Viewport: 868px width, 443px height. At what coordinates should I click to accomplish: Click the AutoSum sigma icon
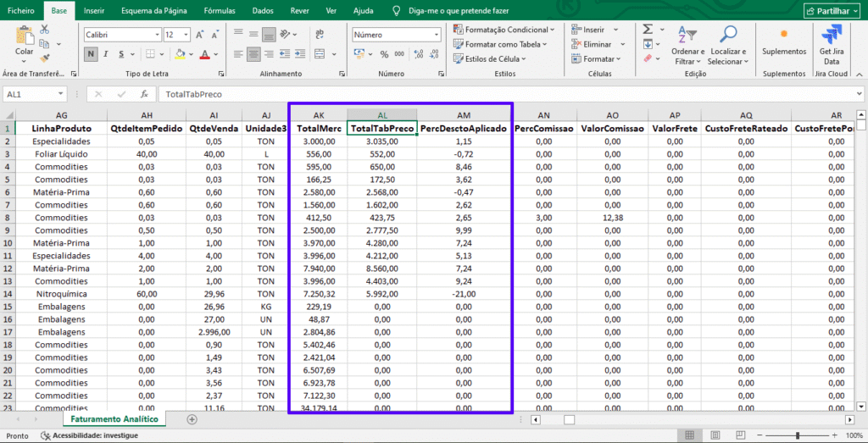648,29
